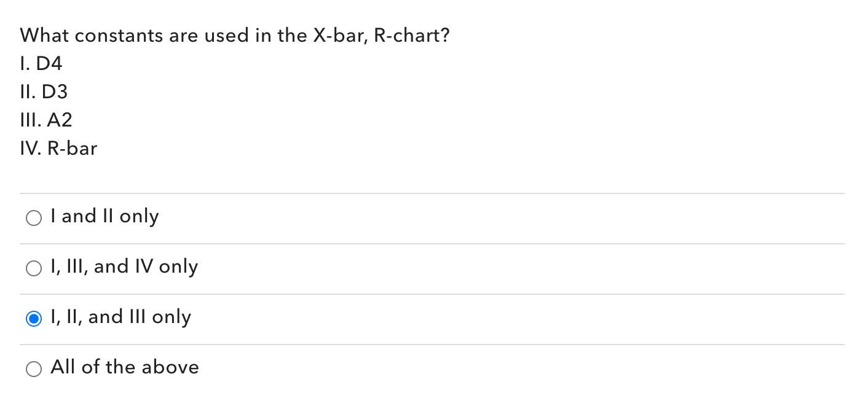Select the 'All of the above' answer
The height and width of the screenshot is (409, 868).
point(34,368)
